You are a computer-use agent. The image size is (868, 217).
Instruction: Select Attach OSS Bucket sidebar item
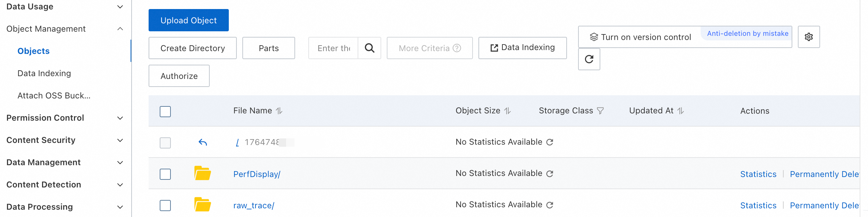(x=54, y=96)
